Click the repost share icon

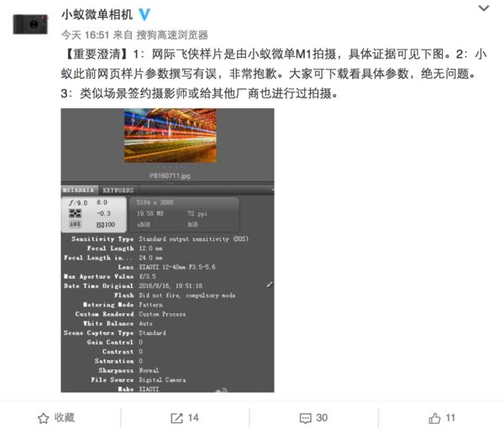click(176, 418)
